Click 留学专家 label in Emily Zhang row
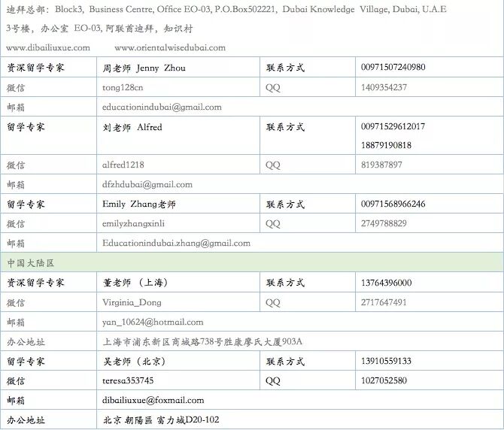The width and height of the screenshot is (504, 430). 26,204
